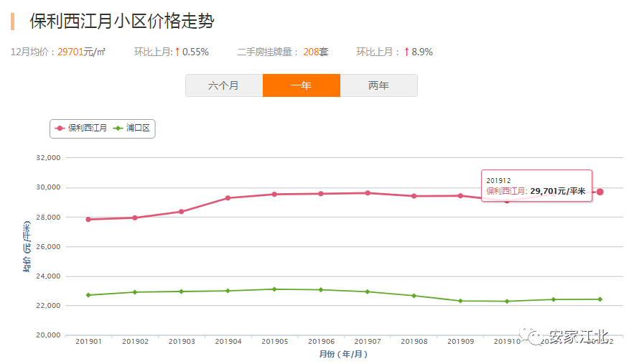Click the 201905 green 浦口区 data point
The width and height of the screenshot is (629, 364).
click(x=274, y=289)
